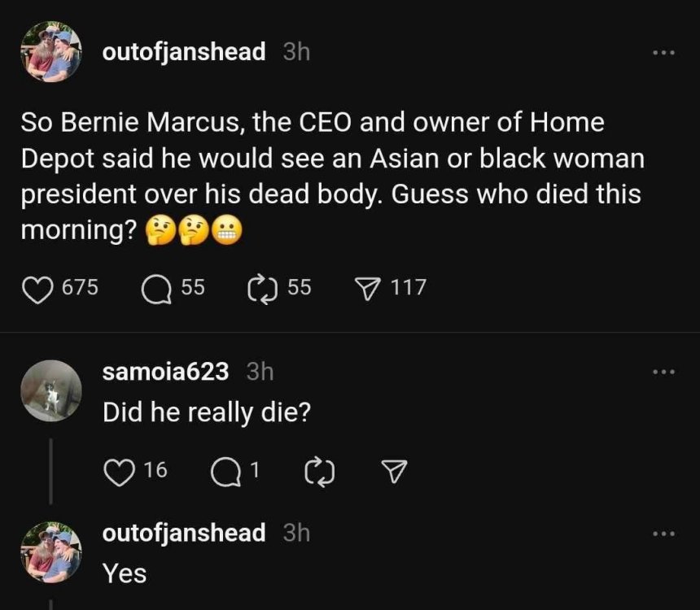Viewport: 700px width, 610px height.
Task: Reply to samoia623's comment
Action: pyautogui.click(x=225, y=470)
